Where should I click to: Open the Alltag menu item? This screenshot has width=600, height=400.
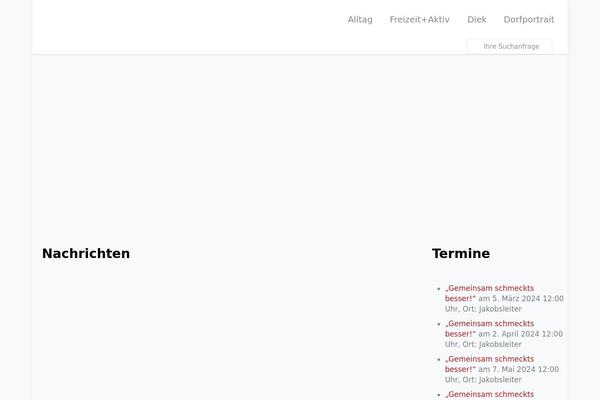pos(360,20)
